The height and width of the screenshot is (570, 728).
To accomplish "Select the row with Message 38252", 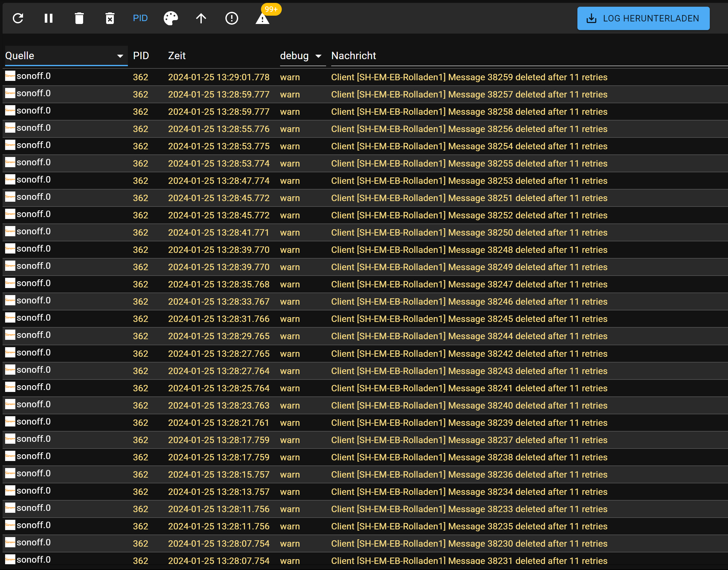I will [365, 215].
